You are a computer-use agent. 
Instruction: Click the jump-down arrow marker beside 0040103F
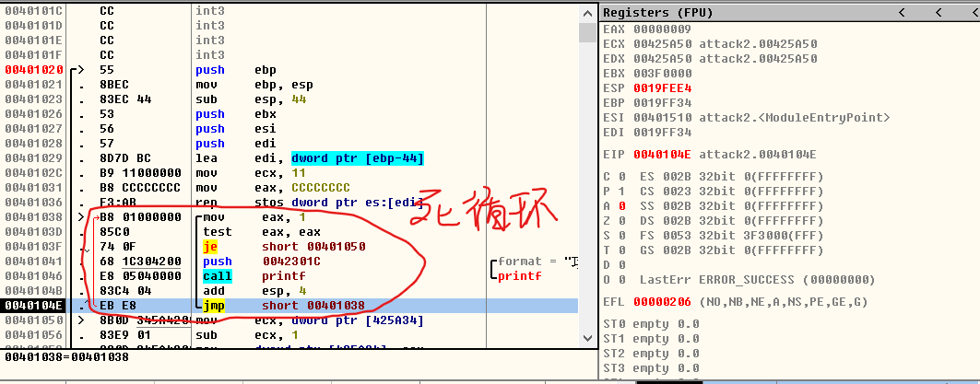click(86, 248)
